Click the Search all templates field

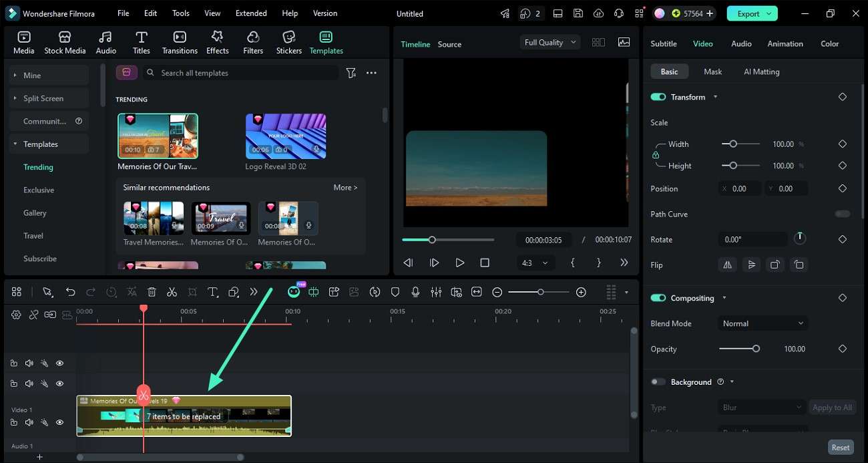[x=242, y=73]
